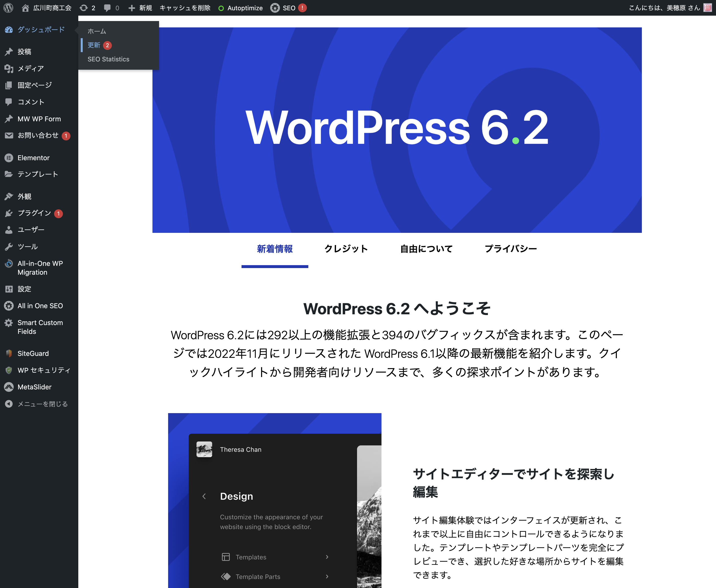Viewport: 716px width, 588px height.
Task: Click the site editor Design preview image
Action: point(275,501)
